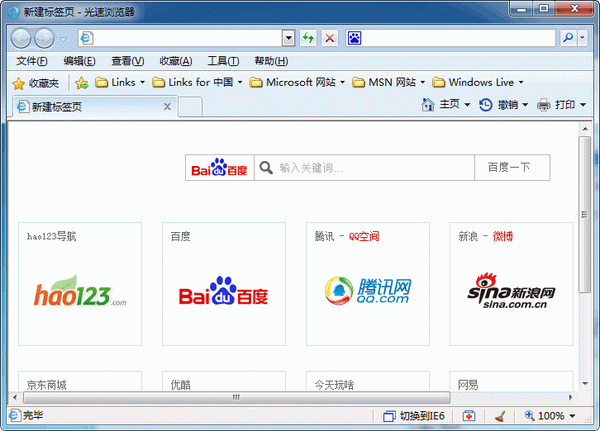Open the 收藏夹 favorites panel
The image size is (600, 431).
pyautogui.click(x=36, y=83)
